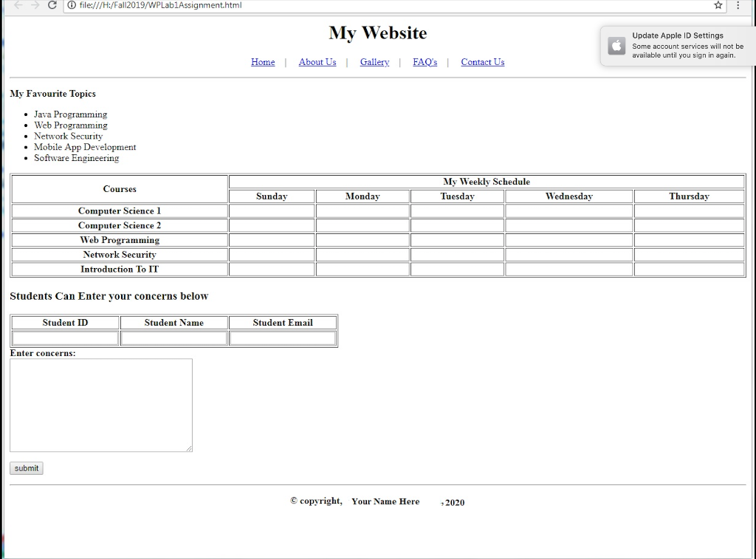Click the textarea resize handle corner
756x559 pixels.
[189, 448]
